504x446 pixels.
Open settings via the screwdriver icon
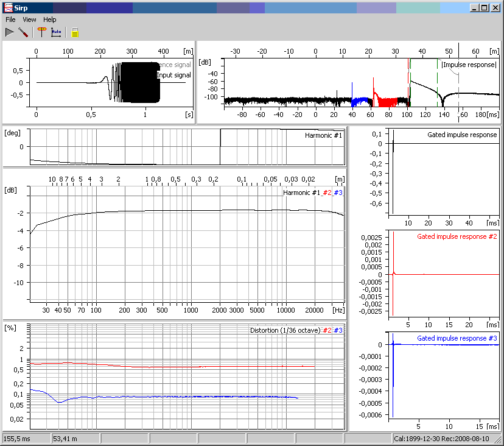23,32
